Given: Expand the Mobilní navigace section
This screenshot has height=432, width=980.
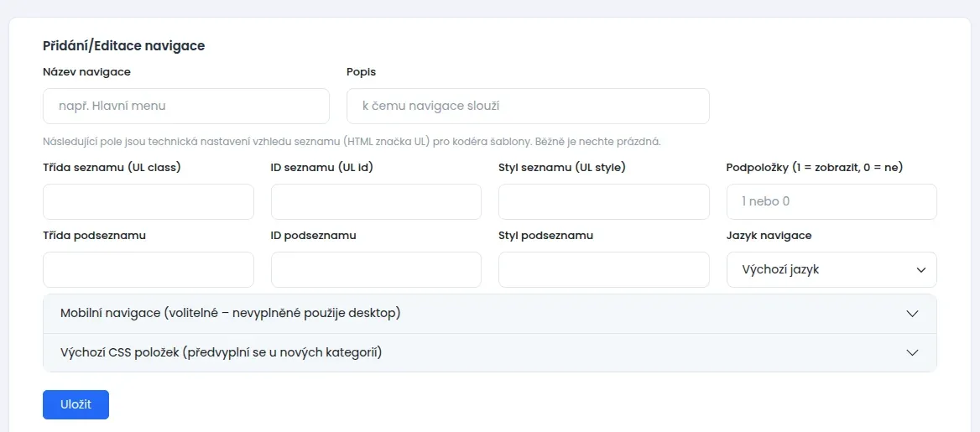Looking at the screenshot, I should [489, 314].
